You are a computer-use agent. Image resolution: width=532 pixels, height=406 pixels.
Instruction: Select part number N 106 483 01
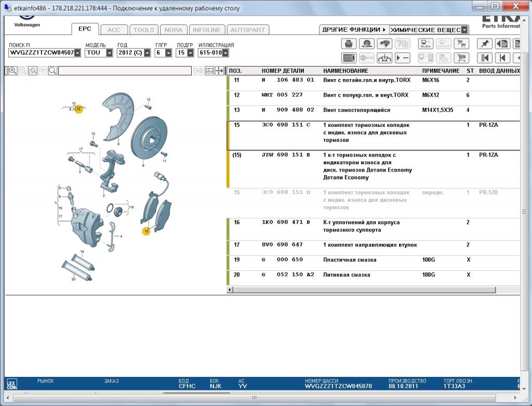(x=288, y=80)
